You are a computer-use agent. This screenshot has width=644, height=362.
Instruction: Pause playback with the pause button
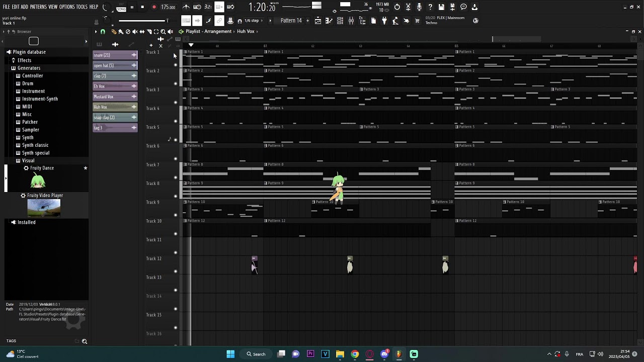coord(132,7)
